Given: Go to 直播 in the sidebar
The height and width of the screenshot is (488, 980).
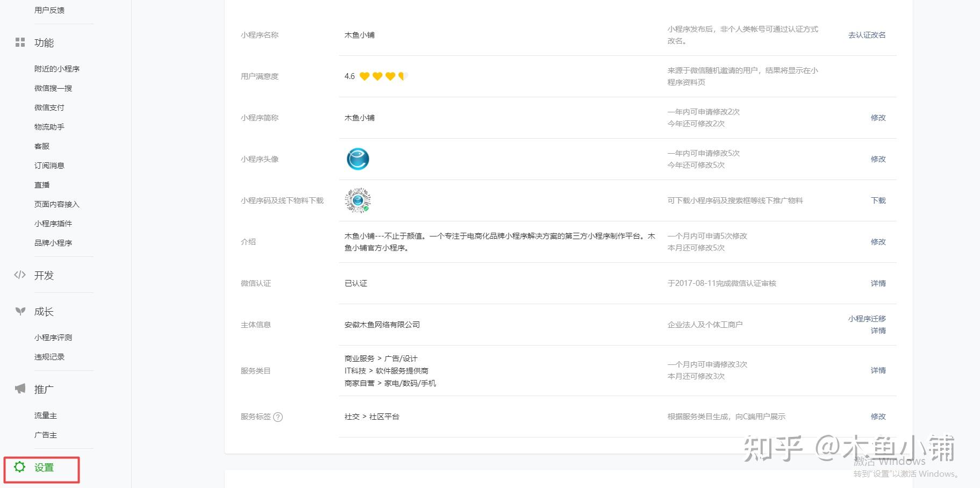Looking at the screenshot, I should pos(42,185).
